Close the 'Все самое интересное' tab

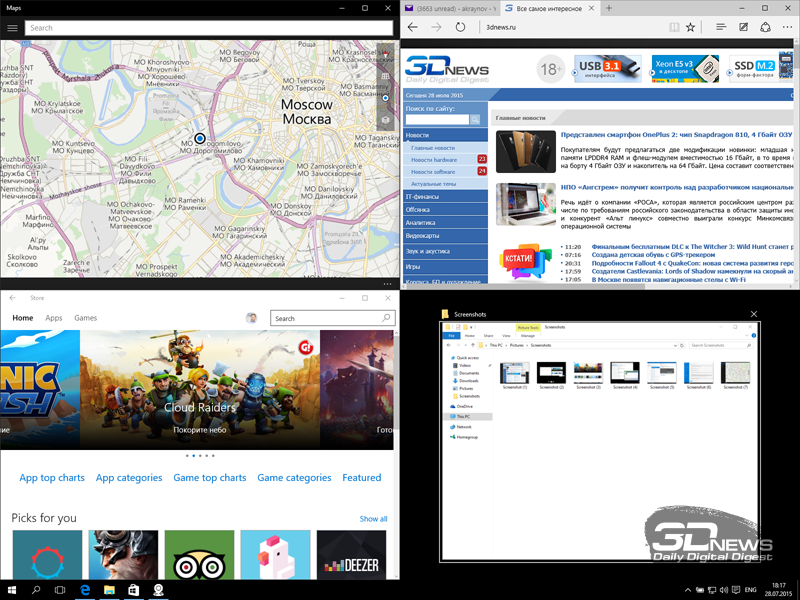click(x=591, y=8)
